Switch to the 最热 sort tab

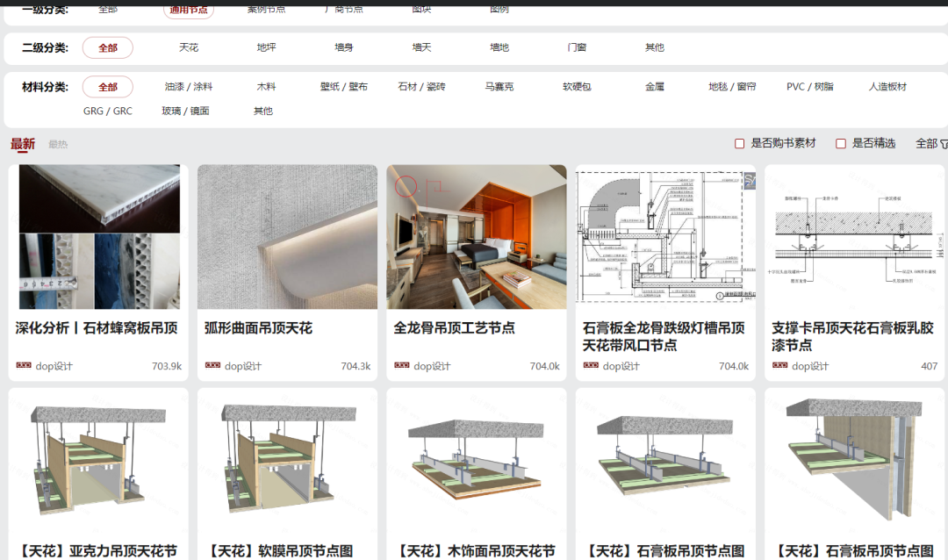coord(58,144)
